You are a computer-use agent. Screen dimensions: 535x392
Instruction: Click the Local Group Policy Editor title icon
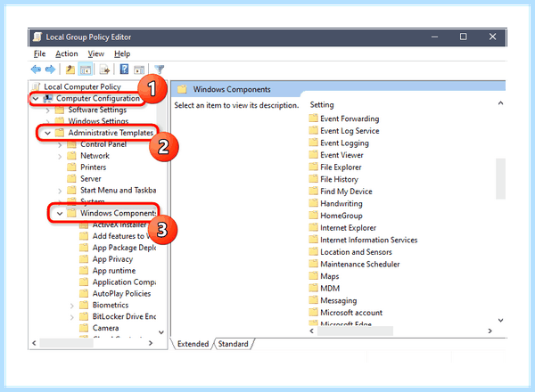tap(37, 37)
